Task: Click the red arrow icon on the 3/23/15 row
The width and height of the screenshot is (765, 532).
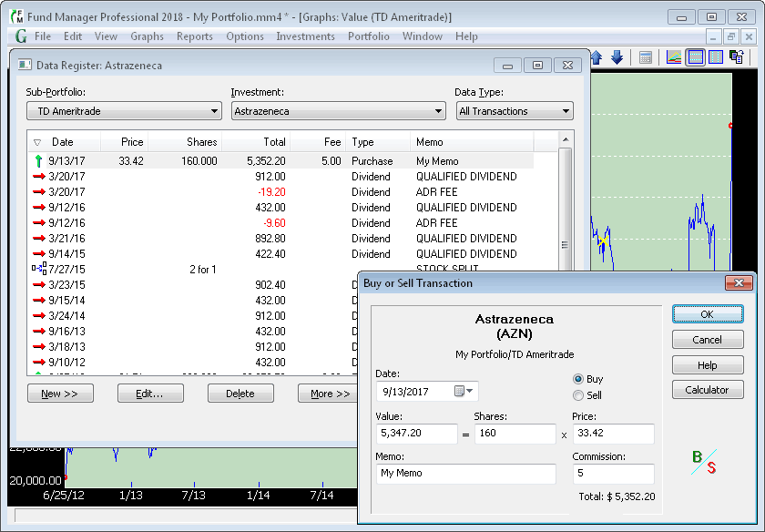Action: click(39, 284)
